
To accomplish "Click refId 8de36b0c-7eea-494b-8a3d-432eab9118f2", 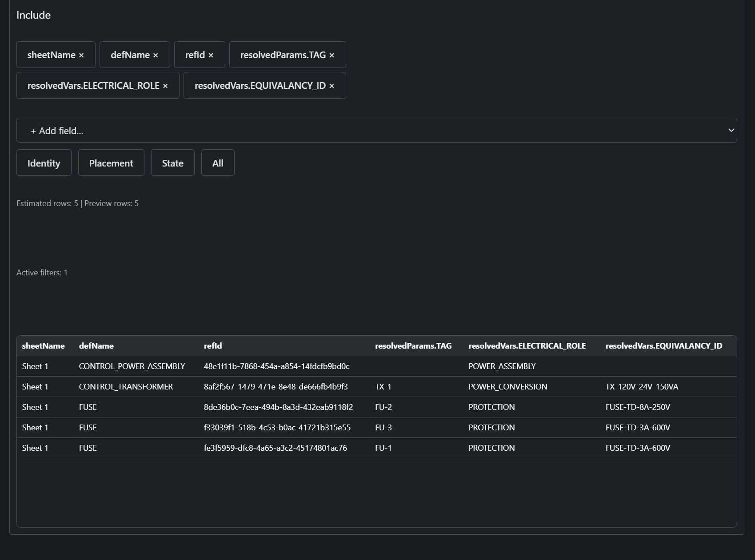I will point(278,407).
